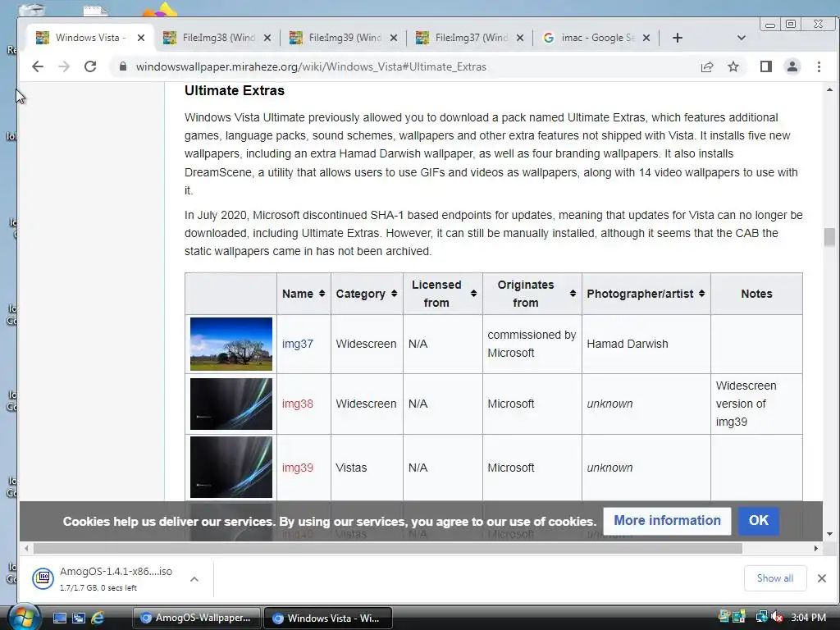840x630 pixels.
Task: Click the Switch between windows icon
Action: [78, 618]
